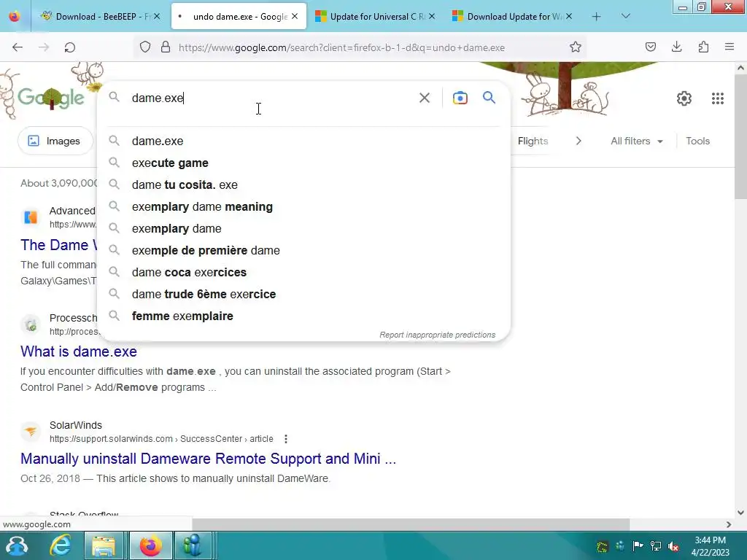Click the SolarWinds site name
Viewport: 747px width, 560px height.
coord(76,425)
